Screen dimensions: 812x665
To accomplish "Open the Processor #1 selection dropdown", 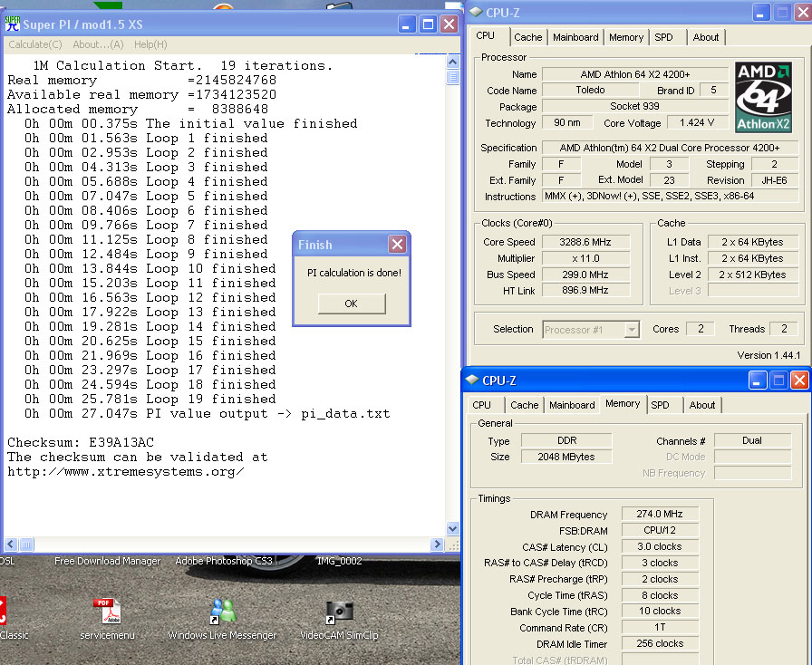I will pyautogui.click(x=632, y=330).
